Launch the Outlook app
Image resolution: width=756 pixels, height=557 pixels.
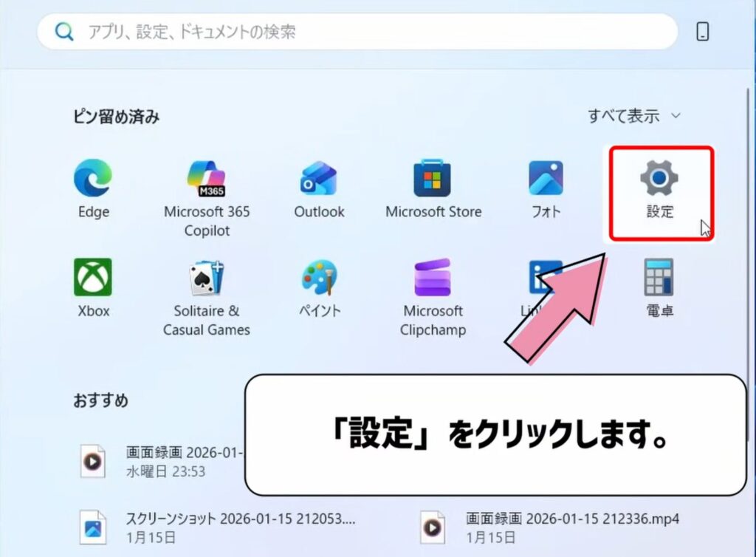[319, 177]
